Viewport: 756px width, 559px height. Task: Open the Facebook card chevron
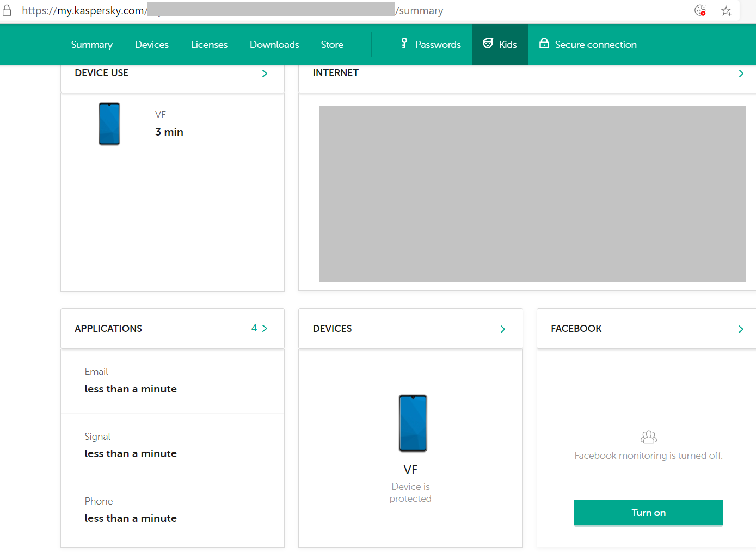741,329
